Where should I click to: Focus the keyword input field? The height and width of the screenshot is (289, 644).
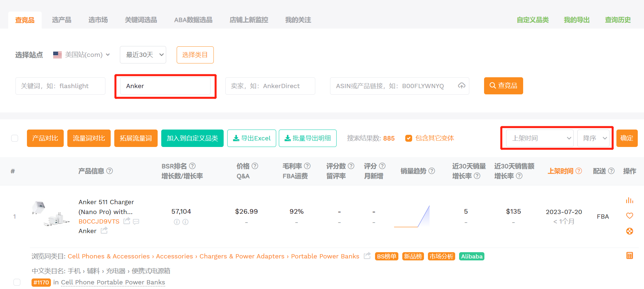(60, 86)
